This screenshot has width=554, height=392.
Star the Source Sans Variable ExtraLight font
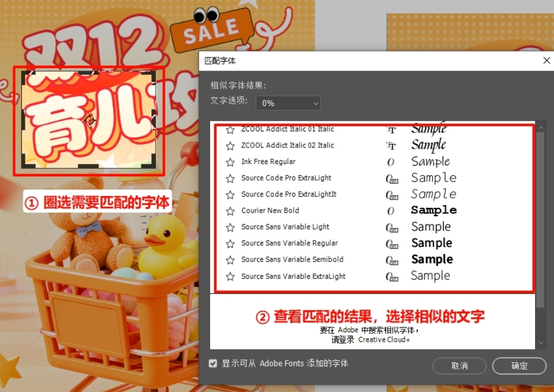point(230,277)
